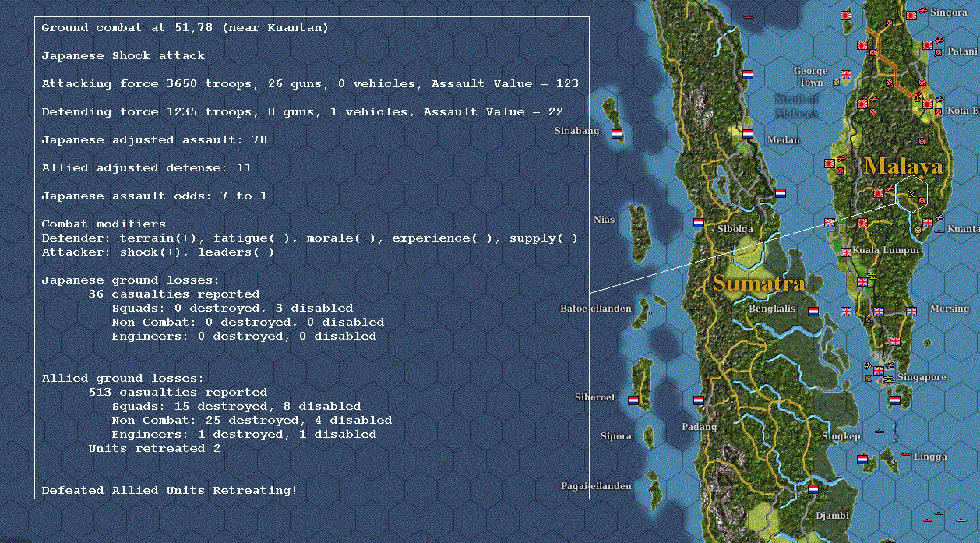The height and width of the screenshot is (543, 980).
Task: Click the 'Lingga' island label
Action: pos(930,457)
